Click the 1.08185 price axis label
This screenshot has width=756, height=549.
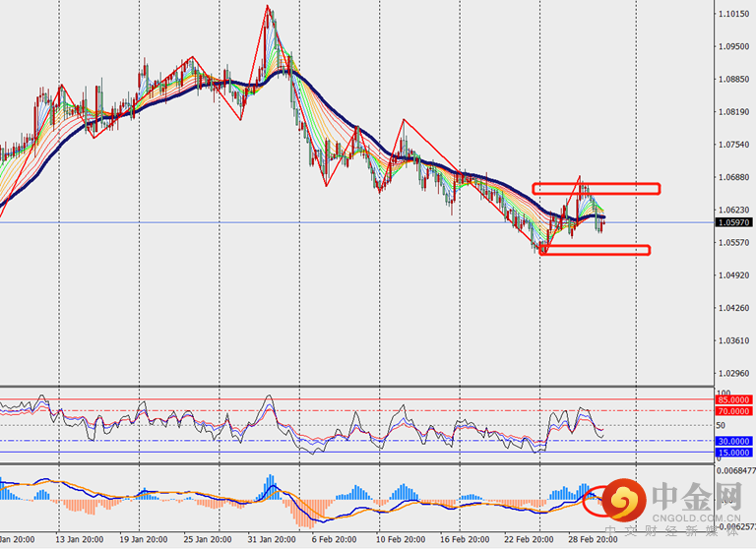coord(733,112)
